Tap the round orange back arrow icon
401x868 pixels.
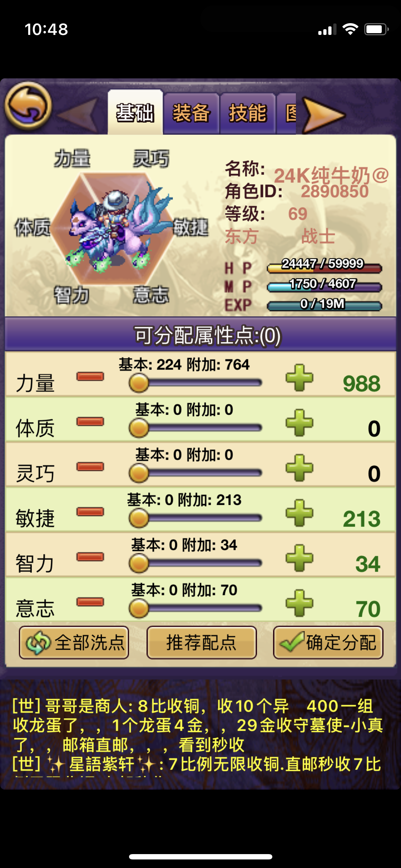coord(28,106)
